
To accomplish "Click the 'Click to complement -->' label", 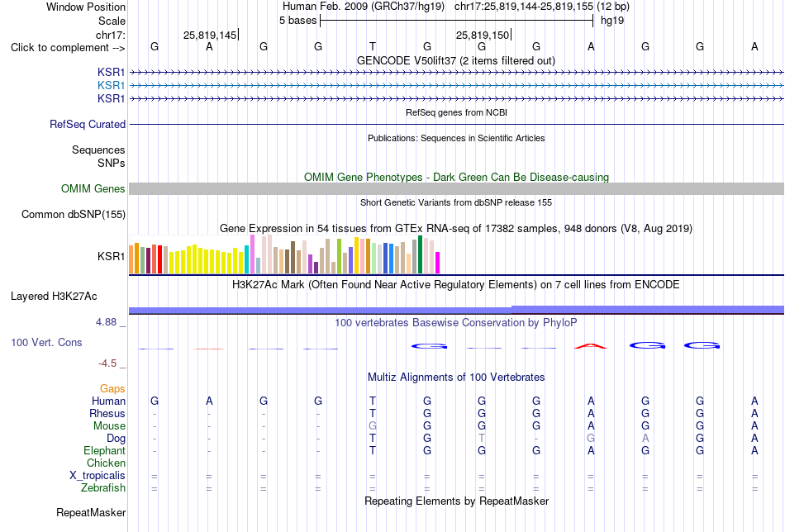I will coord(68,48).
